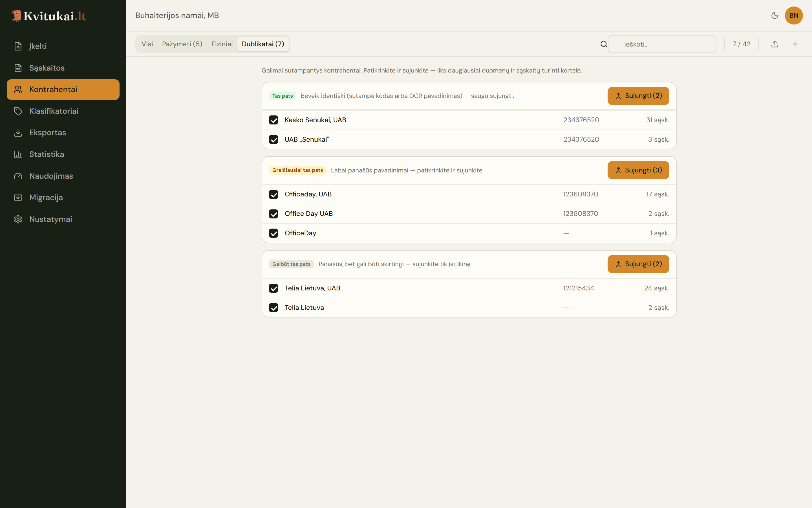Open Nustatymai in the sidebar
The width and height of the screenshot is (812, 508).
(x=63, y=219)
